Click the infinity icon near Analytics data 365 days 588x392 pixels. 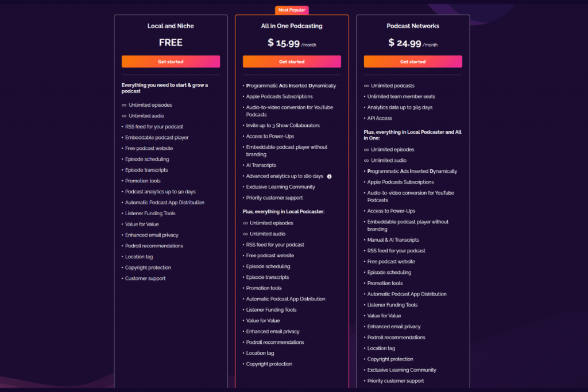pos(363,107)
